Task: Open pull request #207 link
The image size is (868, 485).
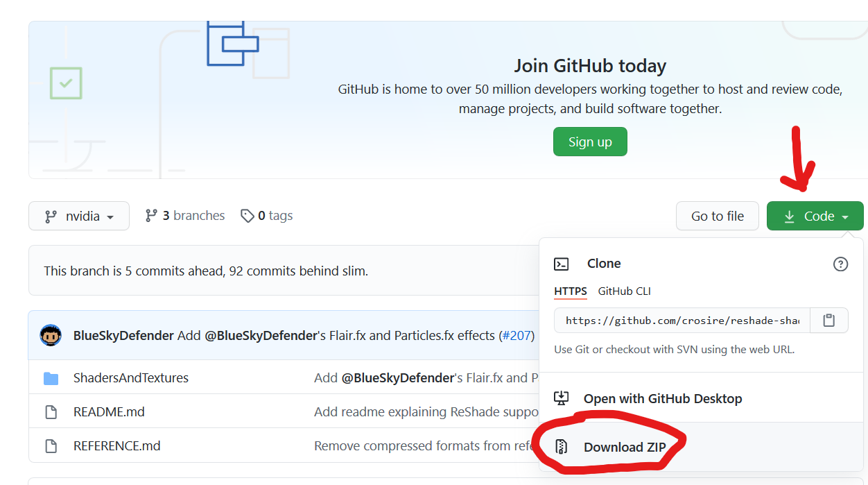Action: pyautogui.click(x=517, y=336)
